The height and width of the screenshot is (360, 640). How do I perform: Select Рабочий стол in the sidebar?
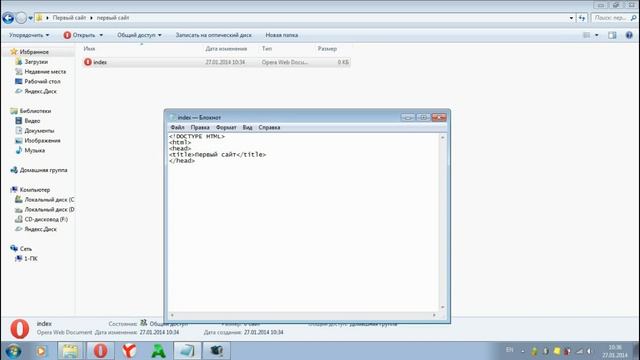(42, 81)
